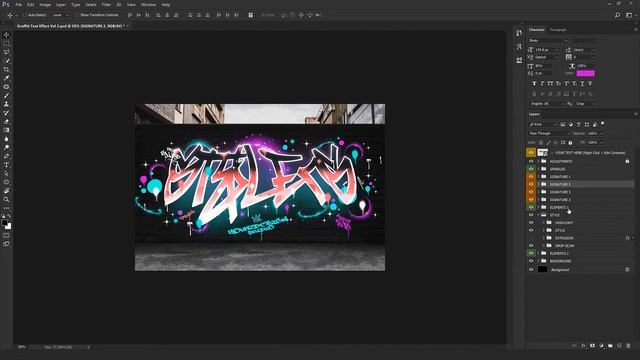Hide the BACKGROUND group
The image size is (640, 360).
[x=531, y=261]
